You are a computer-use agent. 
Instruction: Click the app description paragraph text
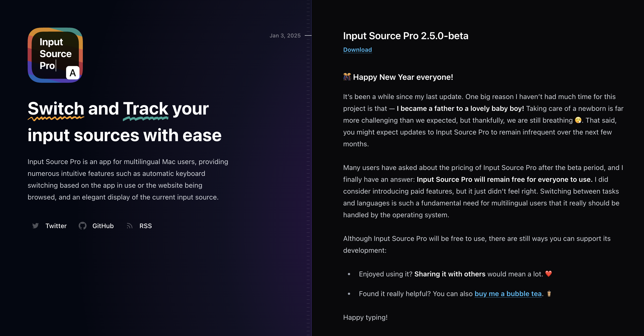click(x=127, y=179)
